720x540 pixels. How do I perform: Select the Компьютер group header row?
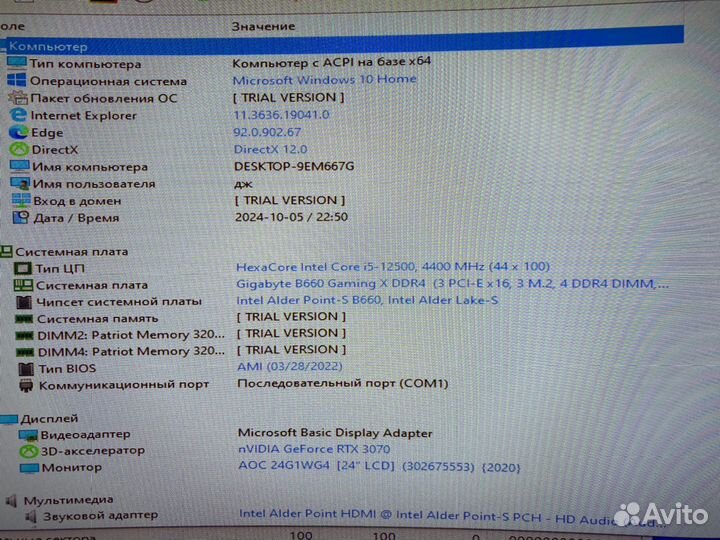pyautogui.click(x=50, y=46)
